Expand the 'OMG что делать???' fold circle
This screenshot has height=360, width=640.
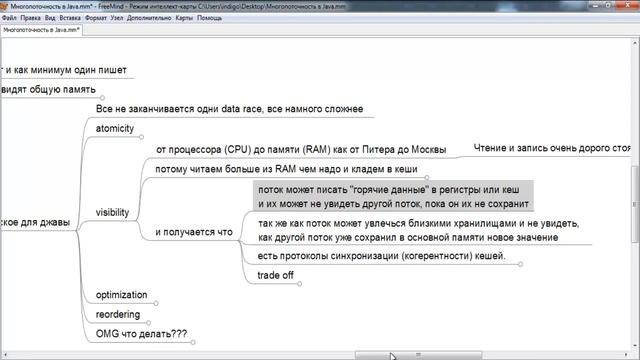click(x=193, y=342)
